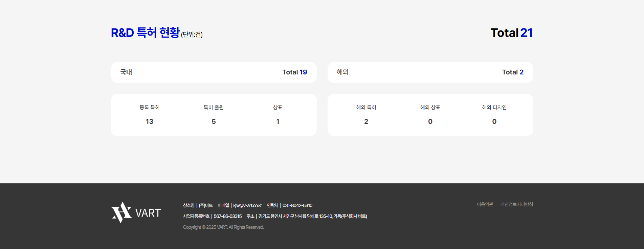Open the 개인정보처리방침 privacy policy link
Screen dimensions: 644x249
click(516, 204)
